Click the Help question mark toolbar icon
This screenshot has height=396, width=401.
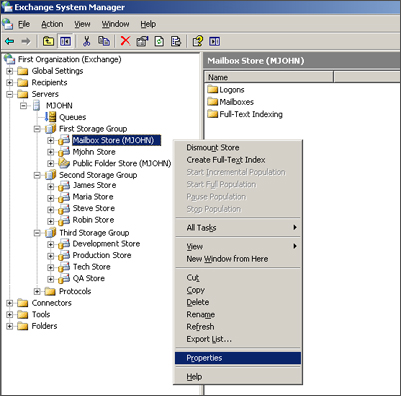197,41
